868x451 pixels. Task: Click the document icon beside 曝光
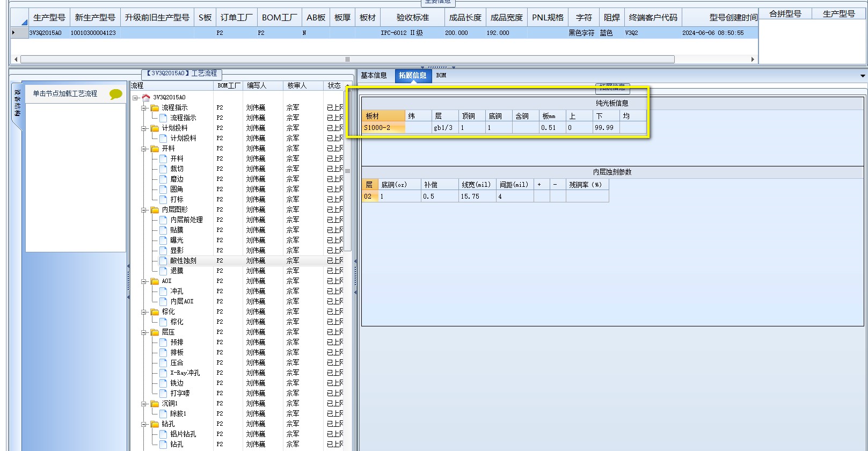pos(163,240)
